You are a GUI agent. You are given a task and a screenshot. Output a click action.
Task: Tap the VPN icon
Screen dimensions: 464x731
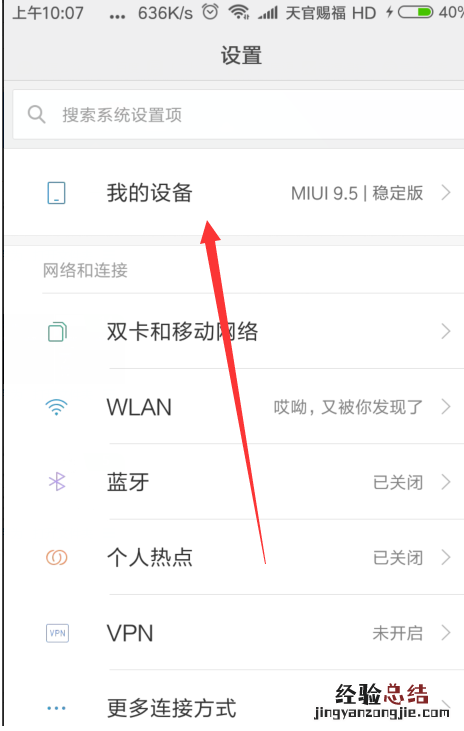click(57, 633)
